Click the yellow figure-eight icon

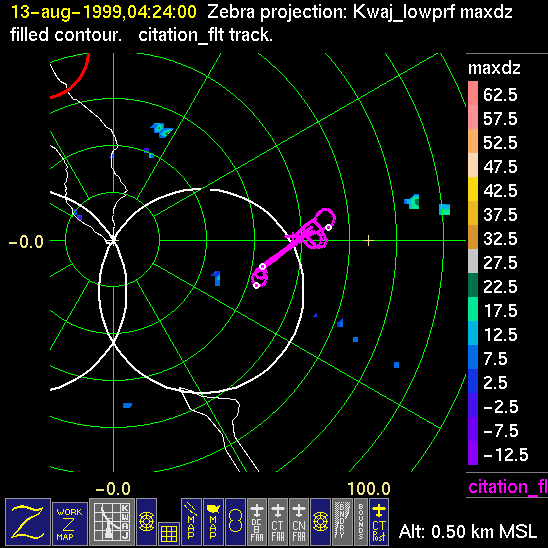(235, 522)
